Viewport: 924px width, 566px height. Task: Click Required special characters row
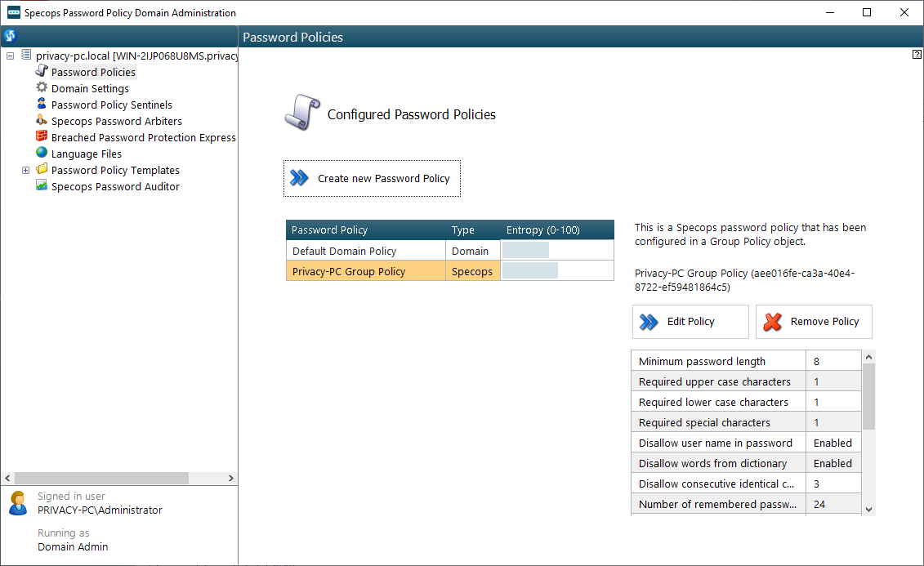746,422
